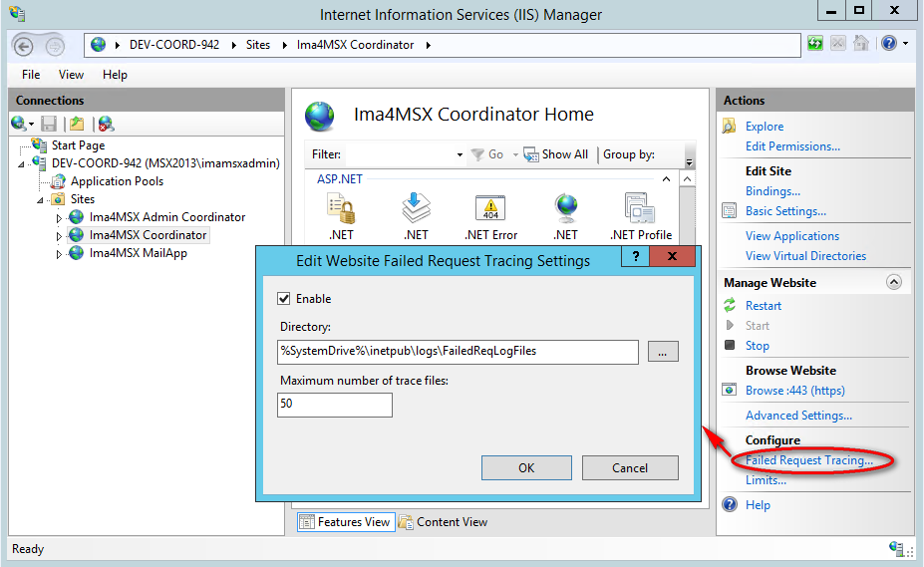This screenshot has height=567, width=924.
Task: Click OK in the tracing settings dialog
Action: click(526, 468)
